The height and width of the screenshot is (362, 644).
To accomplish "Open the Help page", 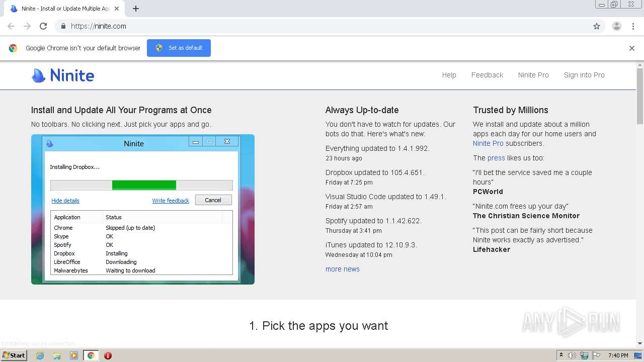I will pyautogui.click(x=449, y=75).
